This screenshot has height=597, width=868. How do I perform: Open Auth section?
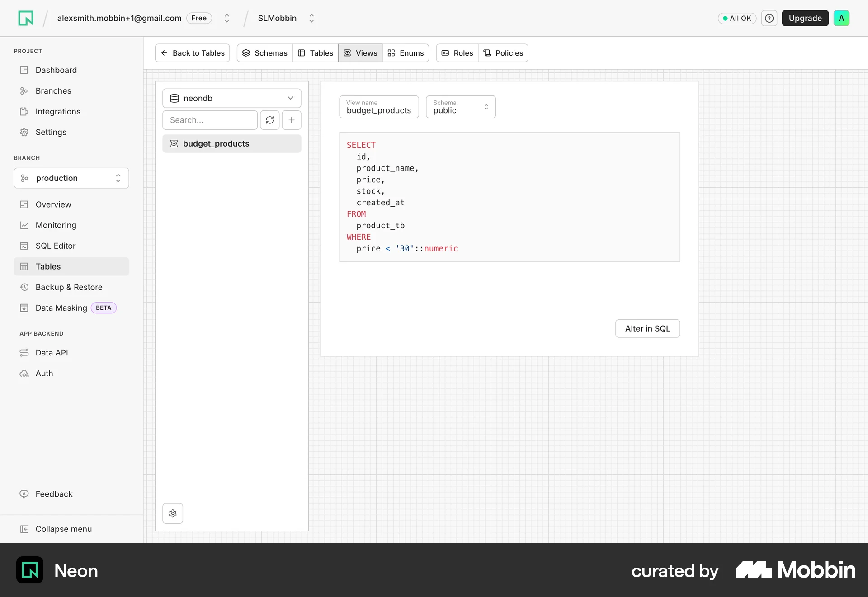click(x=71, y=374)
